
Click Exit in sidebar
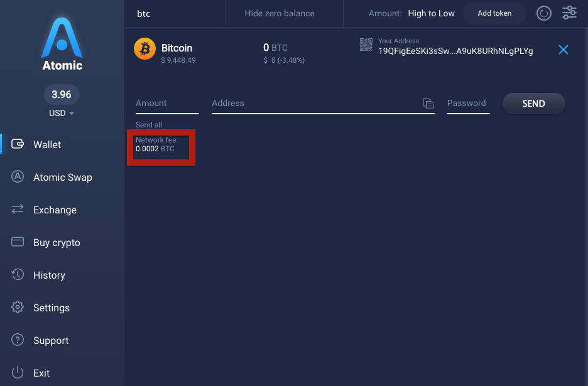click(x=41, y=373)
